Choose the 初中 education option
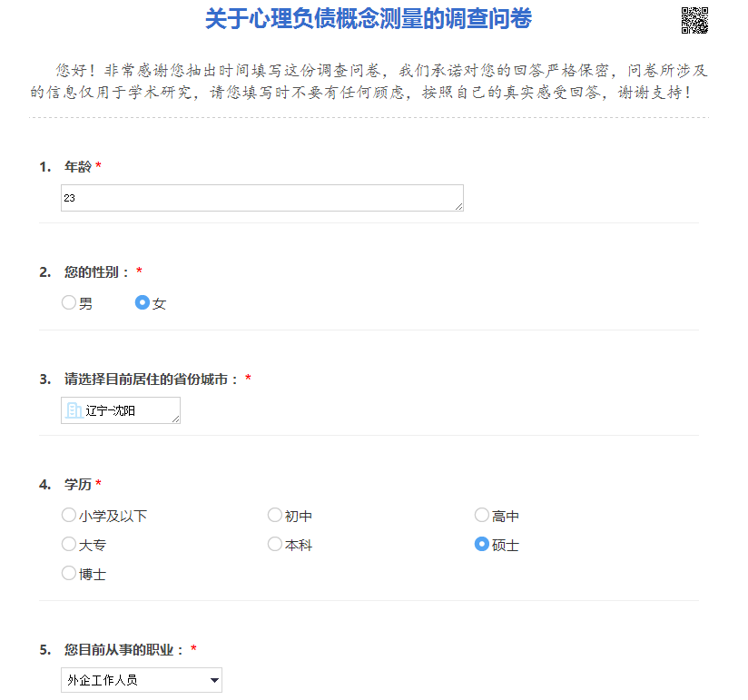Screen dimensions: 748x700 coord(275,516)
